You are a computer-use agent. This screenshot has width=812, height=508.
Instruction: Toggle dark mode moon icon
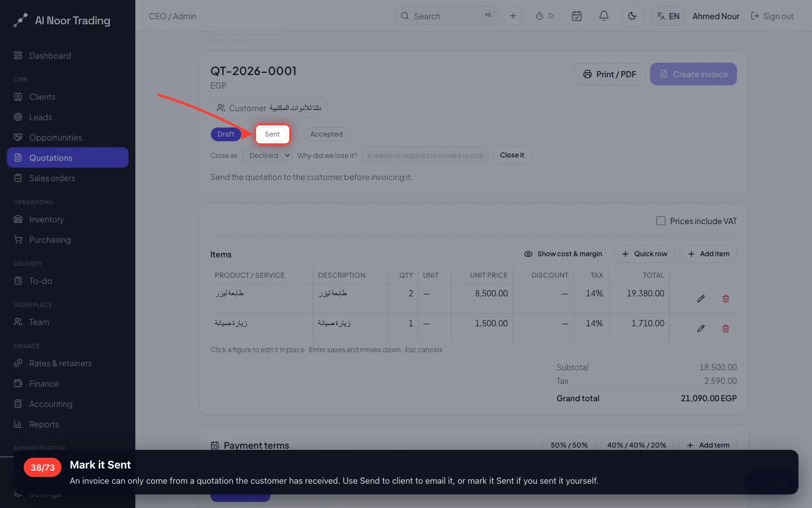click(632, 16)
